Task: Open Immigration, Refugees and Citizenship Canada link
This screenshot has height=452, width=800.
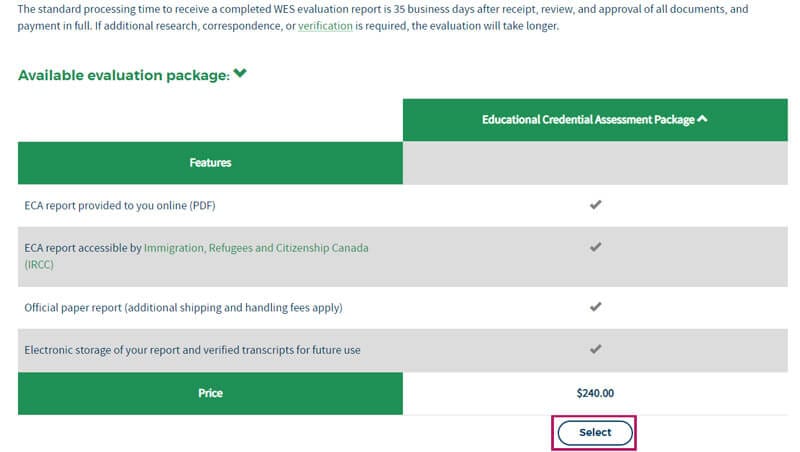Action: tap(256, 247)
